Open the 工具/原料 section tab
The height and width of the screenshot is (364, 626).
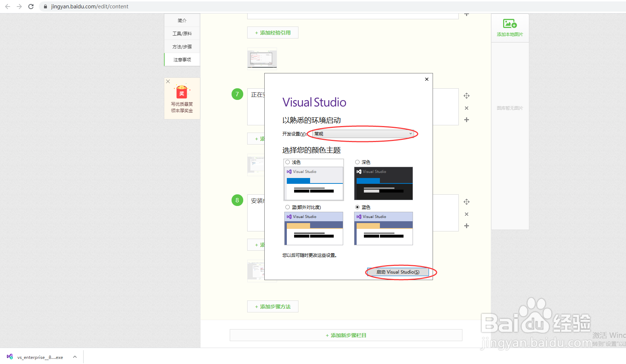point(182,33)
